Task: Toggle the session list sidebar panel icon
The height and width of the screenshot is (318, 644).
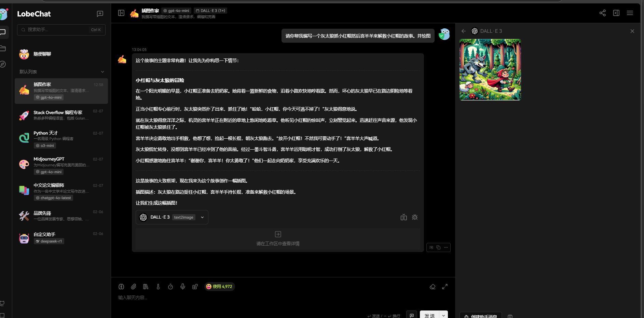Action: tap(121, 13)
